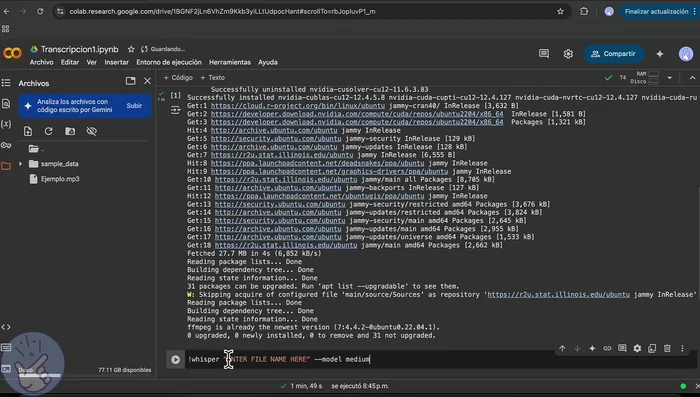Viewport: 700px width, 397px height.
Task: Open Files panel in new window
Action: [130, 81]
